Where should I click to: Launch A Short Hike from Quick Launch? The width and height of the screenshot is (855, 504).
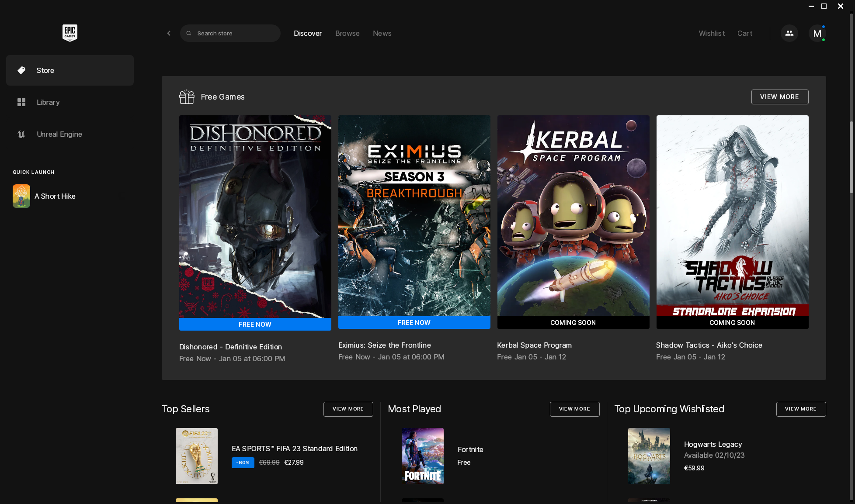(21, 196)
